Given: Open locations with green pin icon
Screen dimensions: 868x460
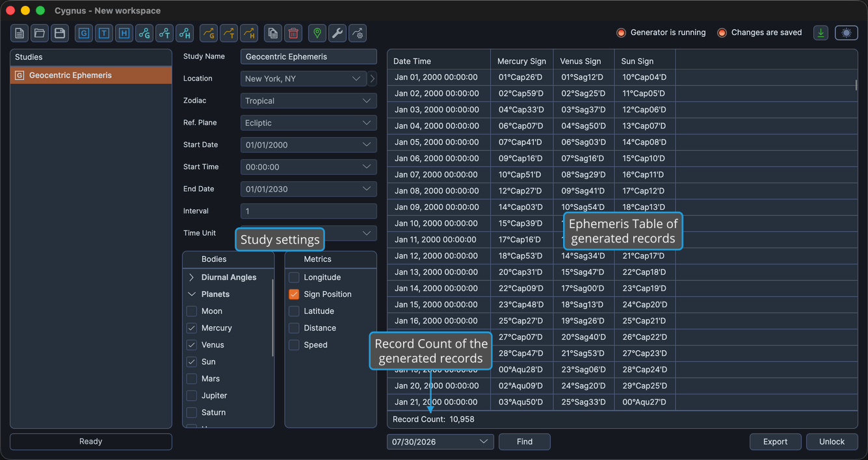Looking at the screenshot, I should click(317, 33).
